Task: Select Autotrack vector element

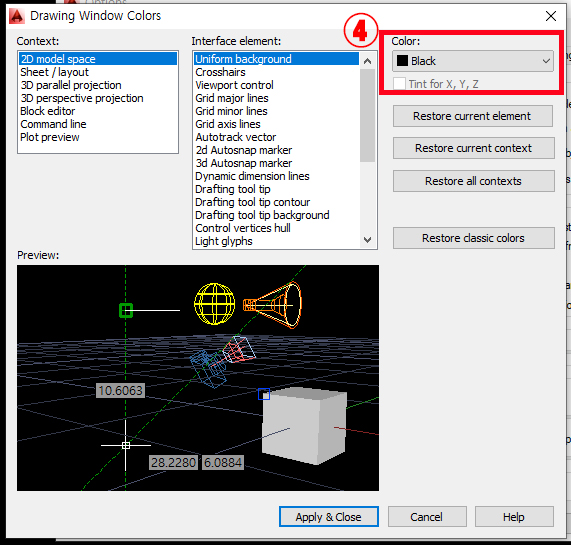Action: pyautogui.click(x=276, y=137)
